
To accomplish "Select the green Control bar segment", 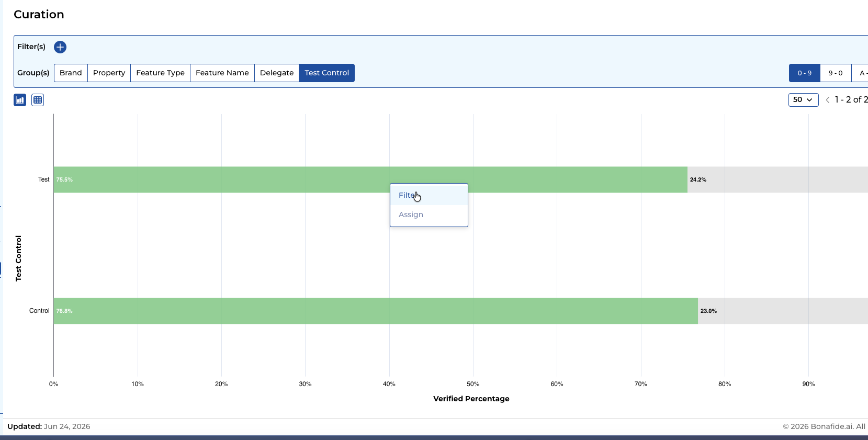I will point(376,311).
